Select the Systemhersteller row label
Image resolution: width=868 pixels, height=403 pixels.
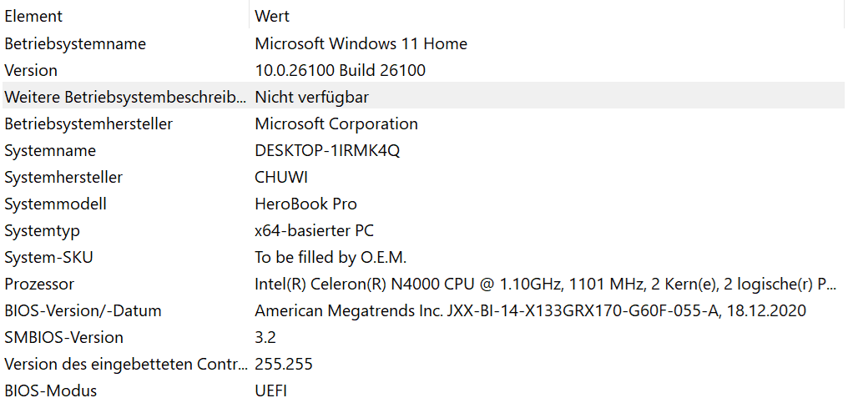(63, 177)
